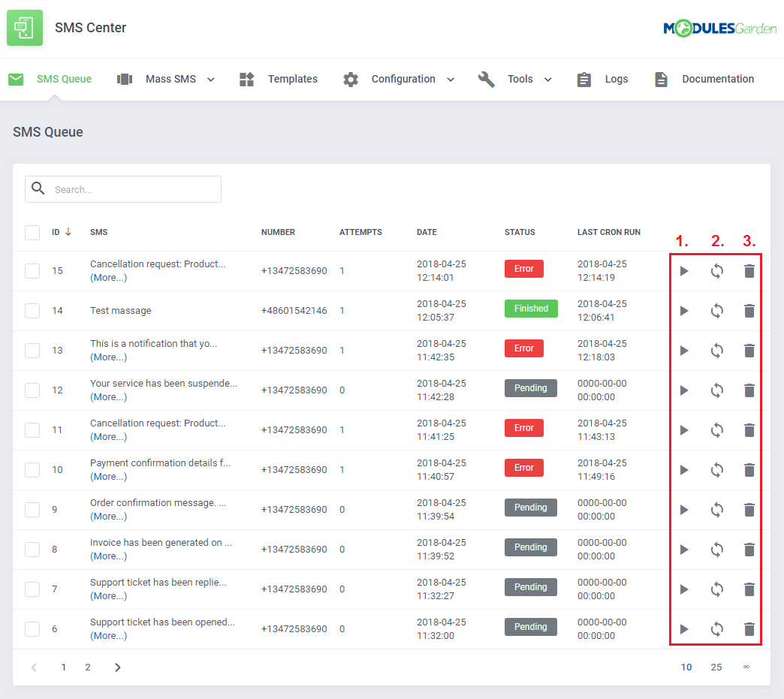Play icon for row ID 11
The height and width of the screenshot is (699, 784).
(x=684, y=430)
